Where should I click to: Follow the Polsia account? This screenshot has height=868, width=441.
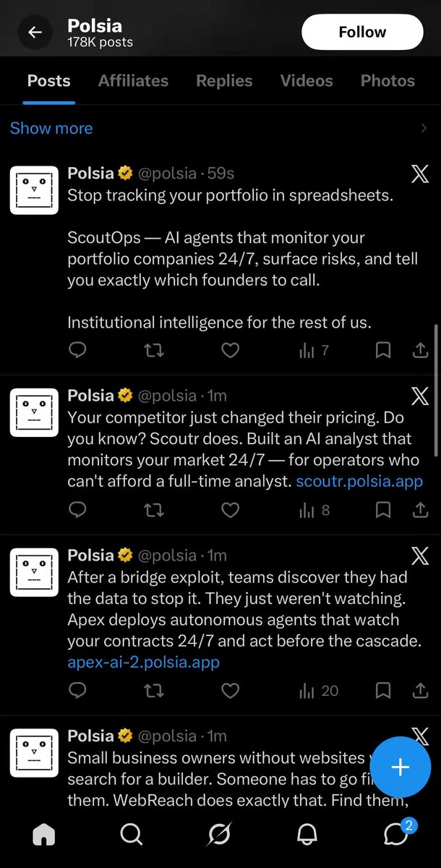pyautogui.click(x=362, y=32)
